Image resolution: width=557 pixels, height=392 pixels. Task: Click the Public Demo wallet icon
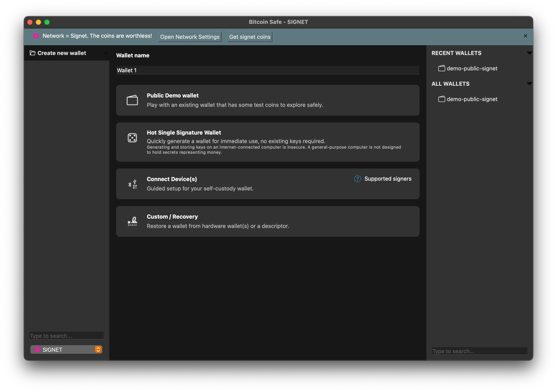pyautogui.click(x=132, y=100)
